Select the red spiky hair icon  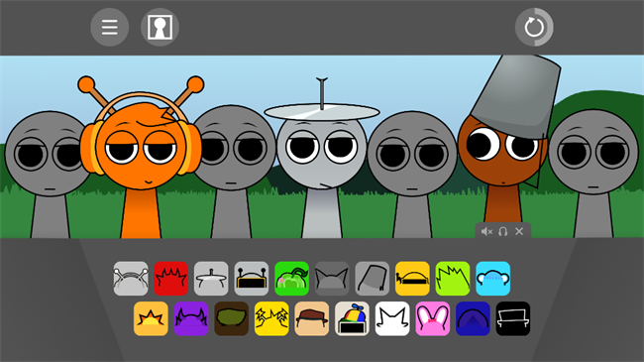coord(170,279)
